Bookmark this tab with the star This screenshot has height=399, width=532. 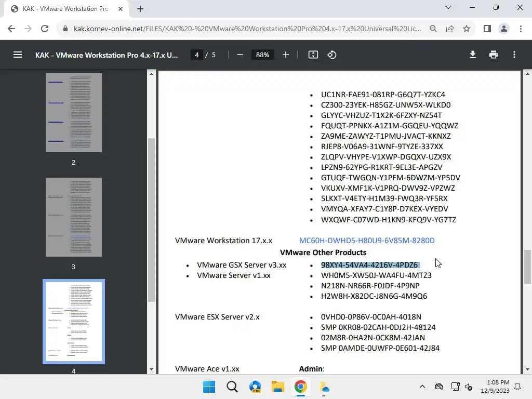(x=467, y=29)
